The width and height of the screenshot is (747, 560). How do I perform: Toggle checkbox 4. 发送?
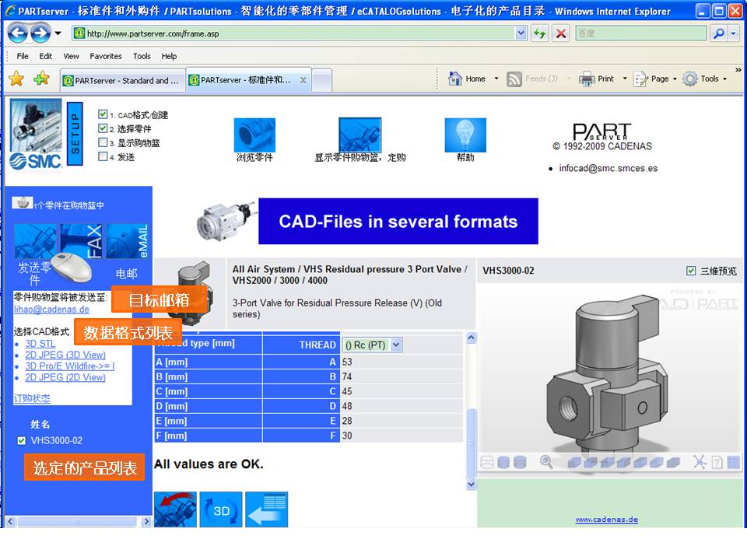(103, 156)
